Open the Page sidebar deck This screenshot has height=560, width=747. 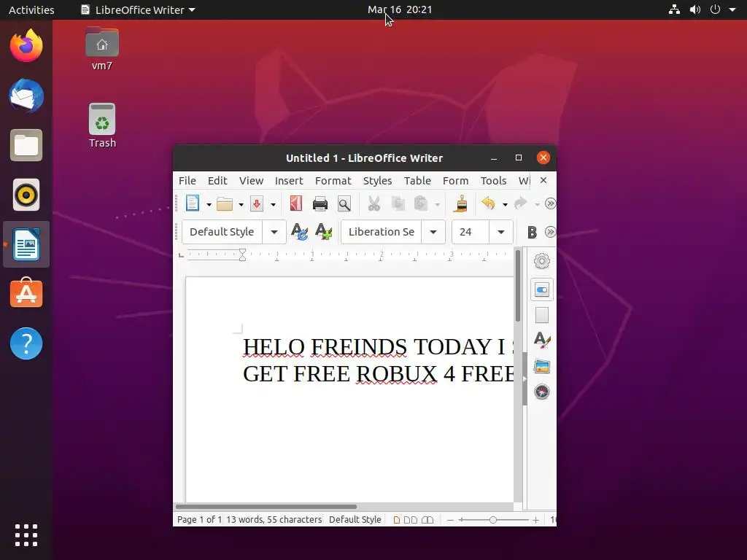click(542, 315)
